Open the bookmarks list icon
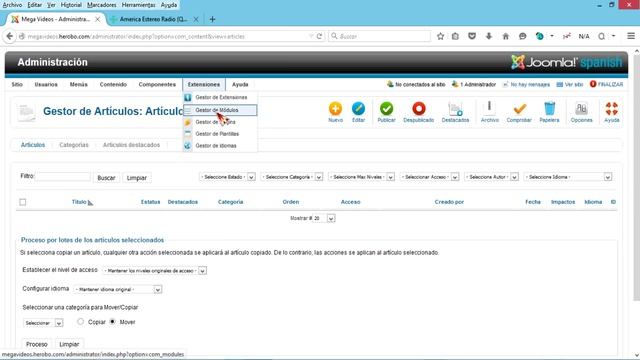Image resolution: width=640 pixels, height=360 pixels. point(455,36)
